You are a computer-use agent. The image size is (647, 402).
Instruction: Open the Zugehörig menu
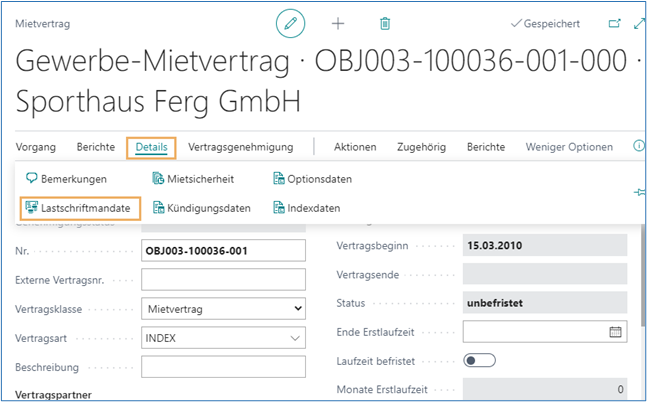pyautogui.click(x=421, y=147)
